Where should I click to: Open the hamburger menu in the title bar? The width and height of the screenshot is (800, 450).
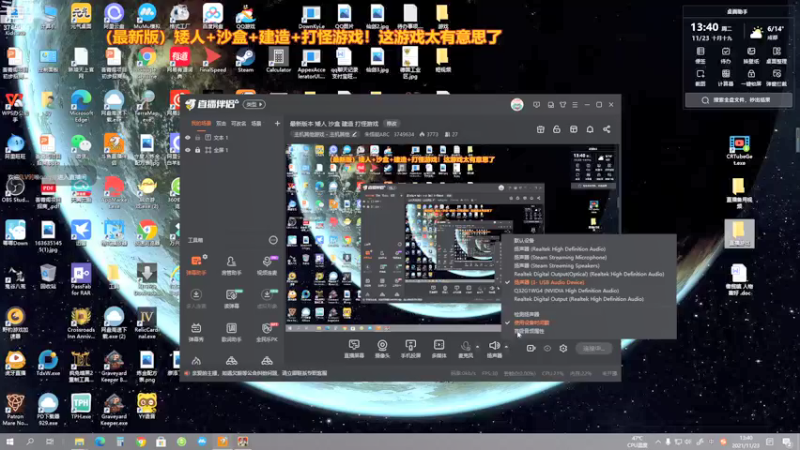click(x=575, y=105)
